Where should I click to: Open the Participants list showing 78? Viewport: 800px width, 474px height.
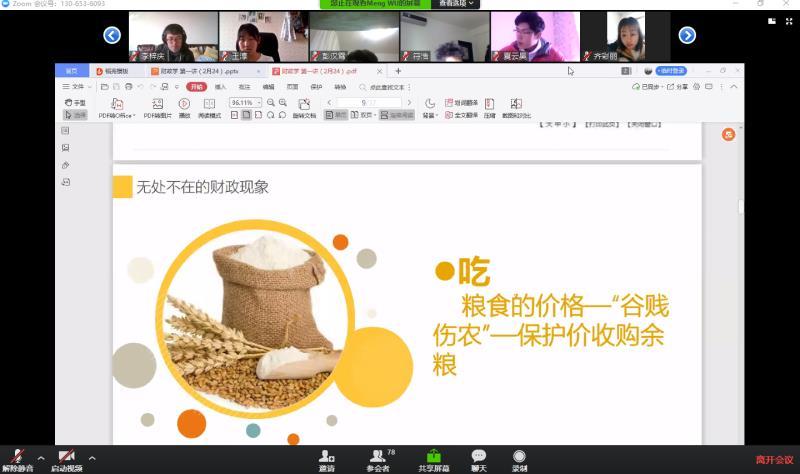(379, 460)
